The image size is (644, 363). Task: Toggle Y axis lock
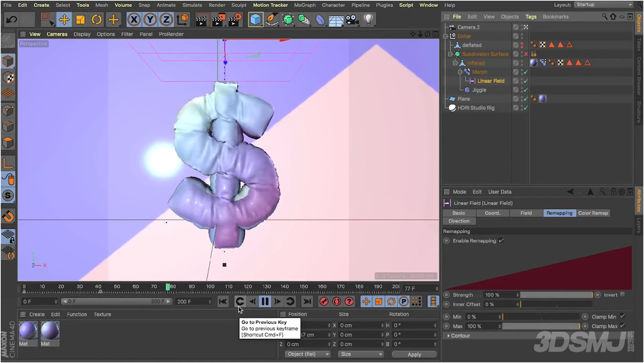click(150, 20)
